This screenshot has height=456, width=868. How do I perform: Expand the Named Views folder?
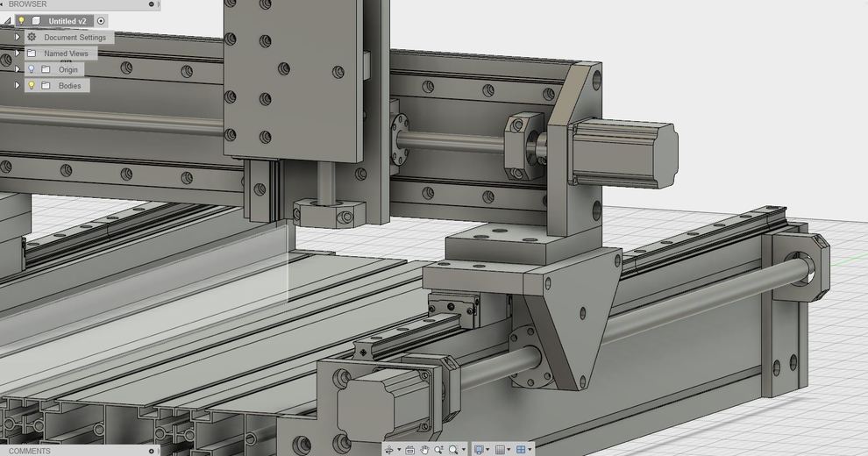click(18, 53)
